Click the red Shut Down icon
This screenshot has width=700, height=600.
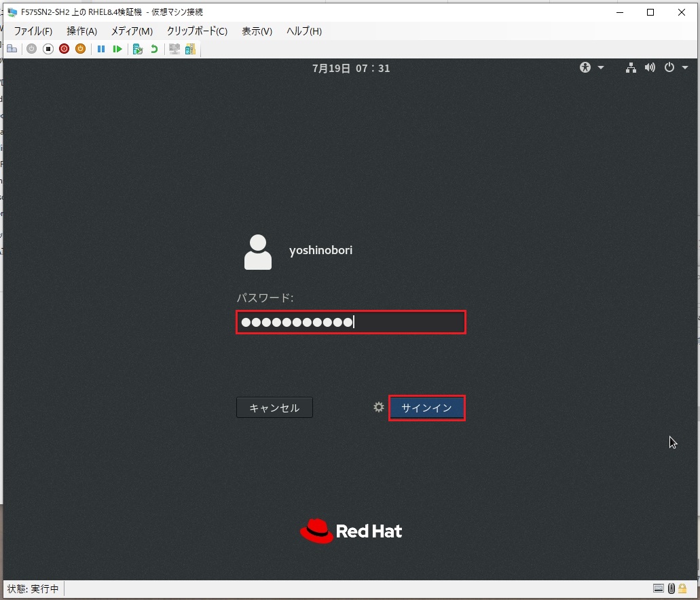pos(64,48)
